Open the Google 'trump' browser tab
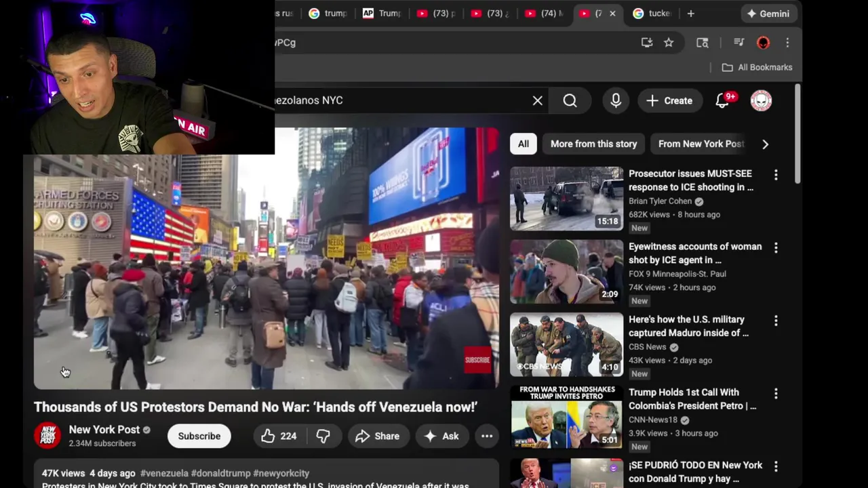The image size is (868, 488). point(327,14)
